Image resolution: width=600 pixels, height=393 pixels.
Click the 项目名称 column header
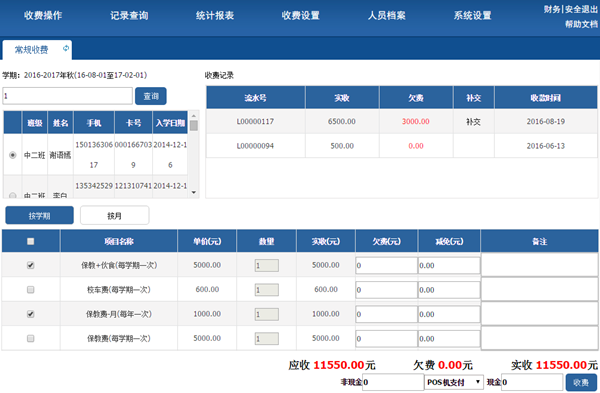point(119,241)
